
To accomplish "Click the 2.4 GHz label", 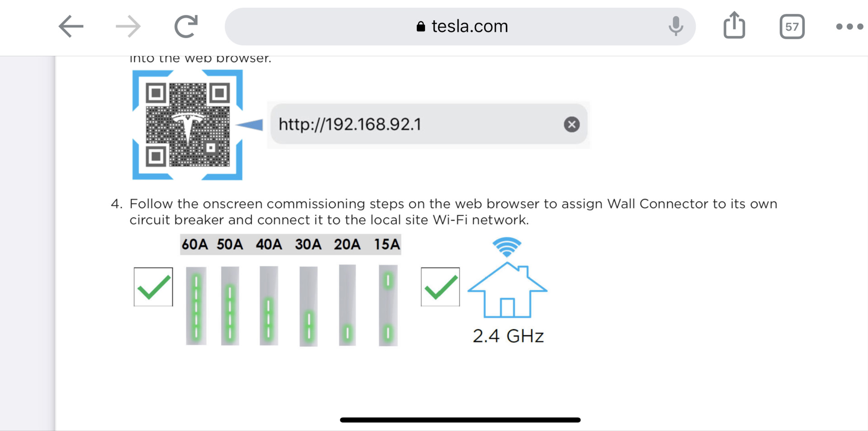I will click(x=508, y=336).
